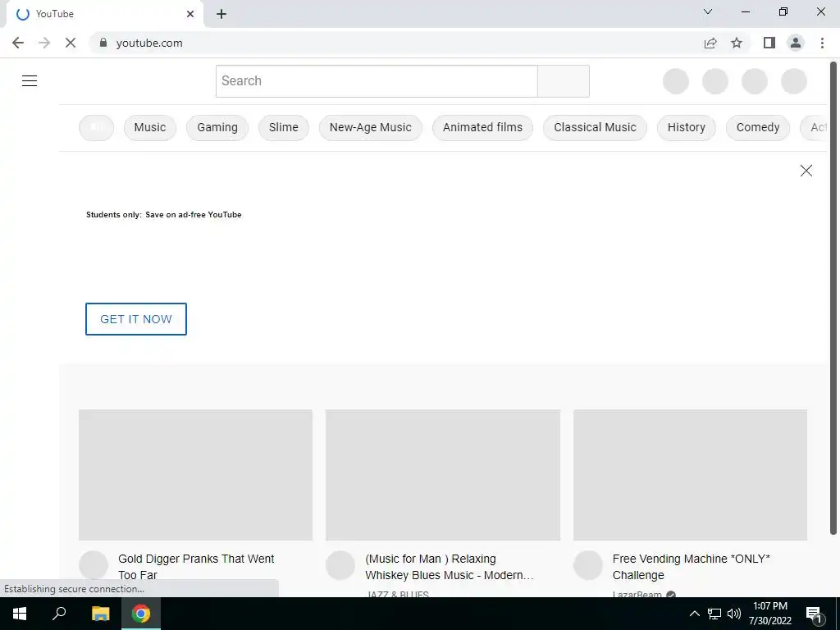
Task: Click title '(Music for Man ) Relaxing Whiskey Blues Music'
Action: [449, 567]
